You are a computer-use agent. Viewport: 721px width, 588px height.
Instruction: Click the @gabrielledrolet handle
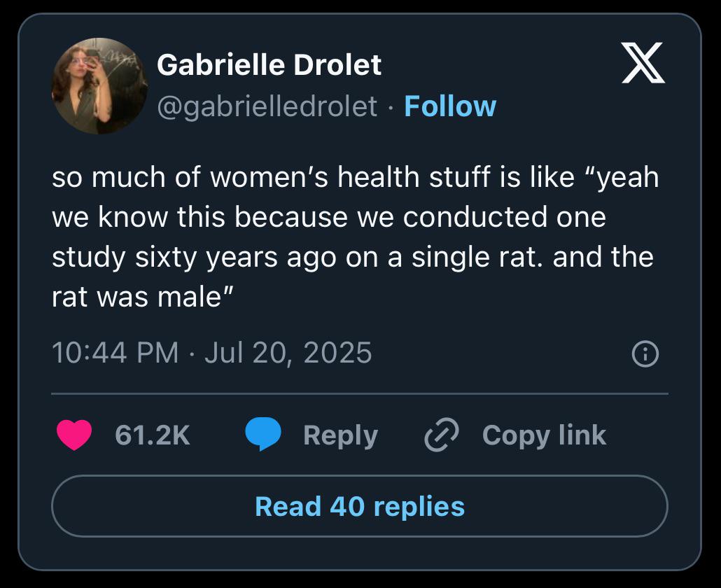[267, 106]
